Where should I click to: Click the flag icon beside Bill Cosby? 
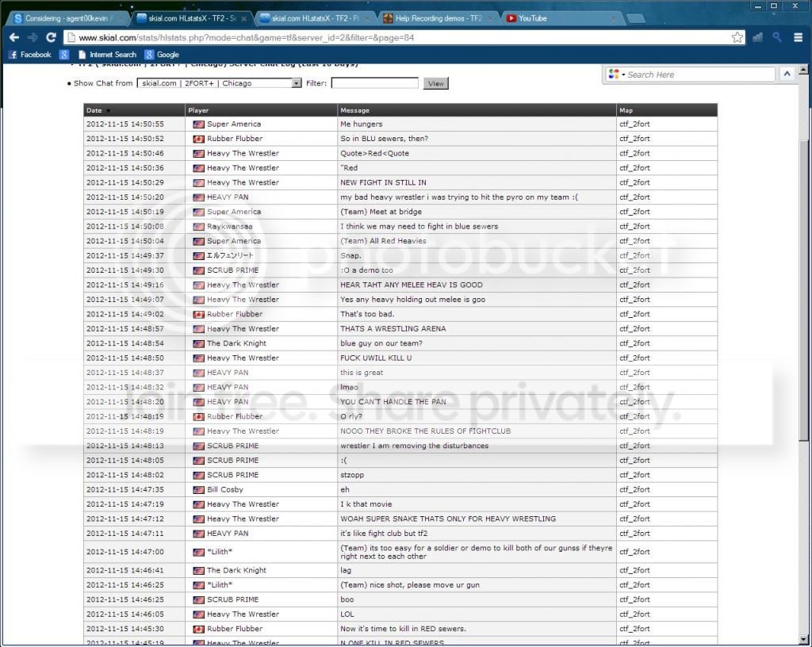tap(198, 490)
